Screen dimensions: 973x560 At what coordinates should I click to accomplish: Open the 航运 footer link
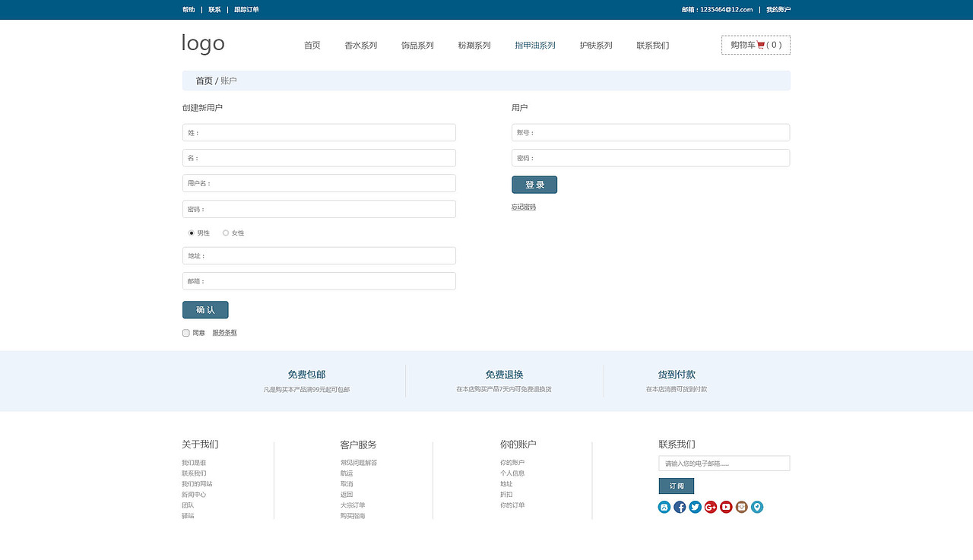coord(347,473)
